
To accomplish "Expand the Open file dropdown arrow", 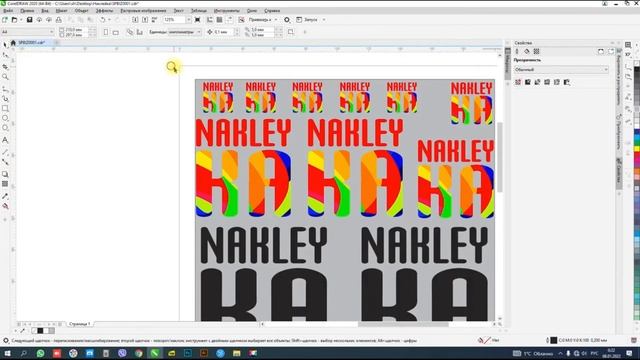I will click(x=21, y=20).
